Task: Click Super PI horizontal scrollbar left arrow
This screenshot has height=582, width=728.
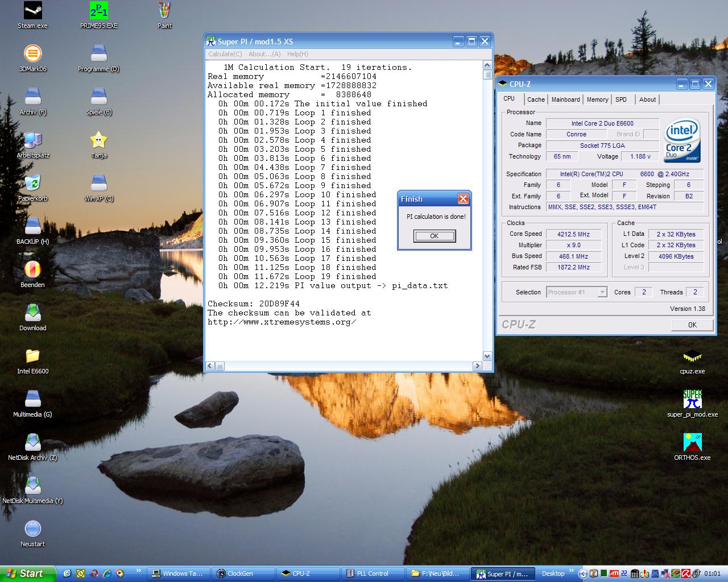Action: tap(210, 366)
